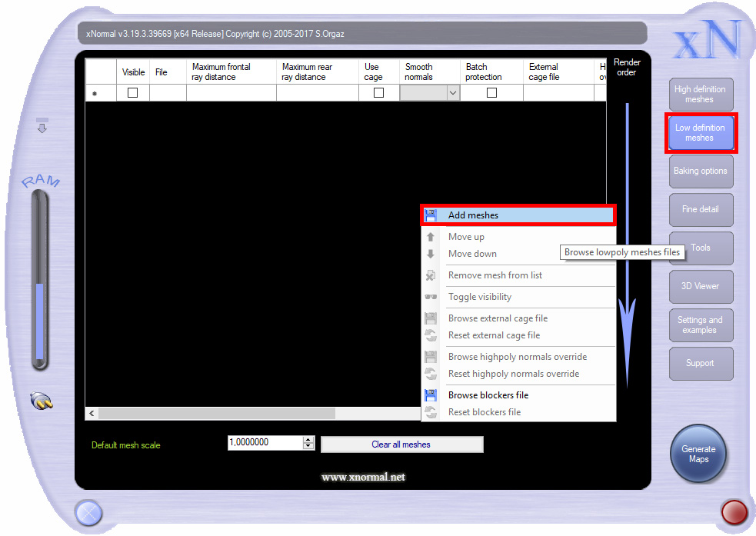
Task: Click the floppy disk icon beside Add meshes
Action: coord(431,215)
